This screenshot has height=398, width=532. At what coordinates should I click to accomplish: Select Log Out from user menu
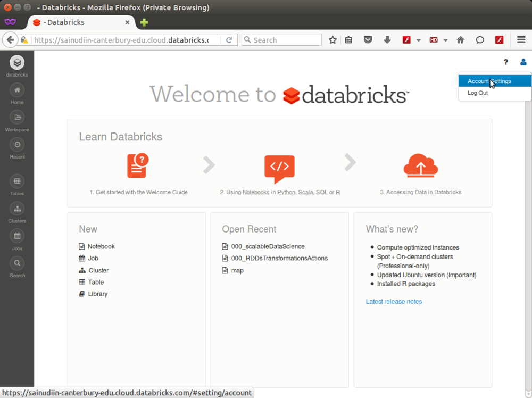coord(495,93)
